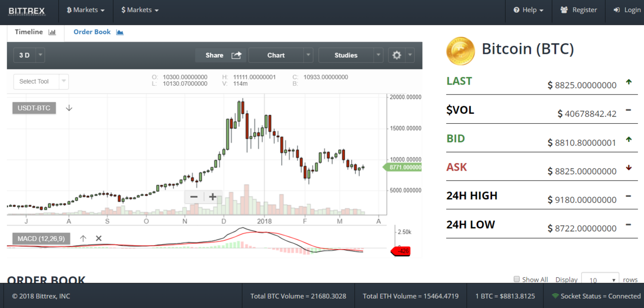Click the BID value 8810.80000001
Screen dimensions: 644x308
[586, 143]
